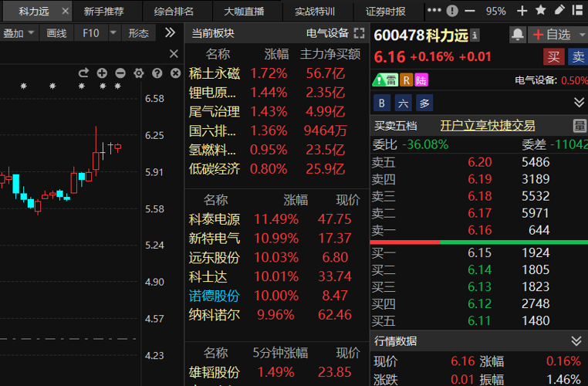Click the 画线 drawing button
This screenshot has width=588, height=386.
[56, 33]
